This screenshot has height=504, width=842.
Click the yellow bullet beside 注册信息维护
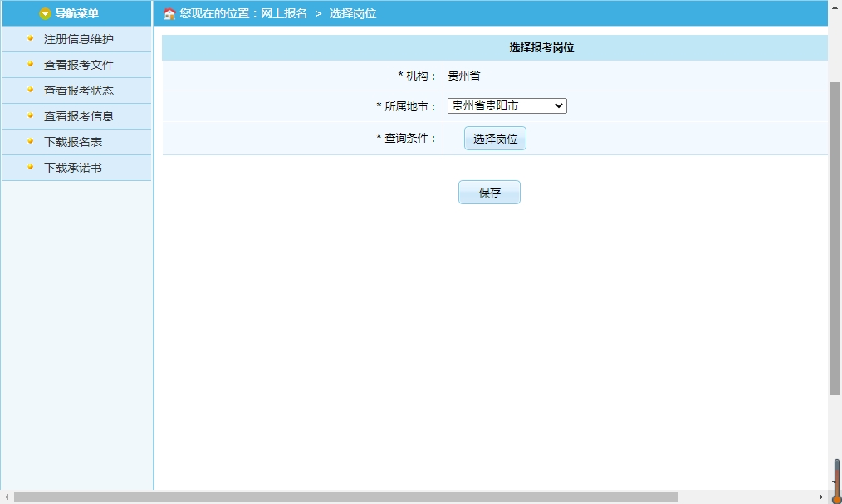[x=31, y=38]
